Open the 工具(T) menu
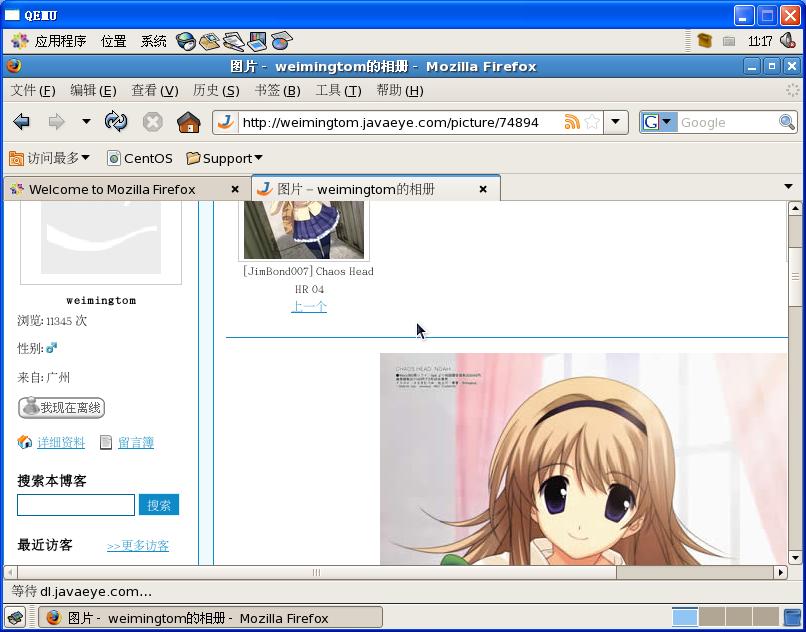 338,91
